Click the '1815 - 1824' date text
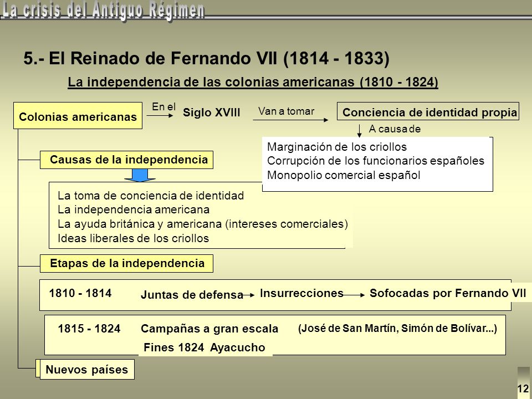532x399 pixels. click(x=89, y=329)
